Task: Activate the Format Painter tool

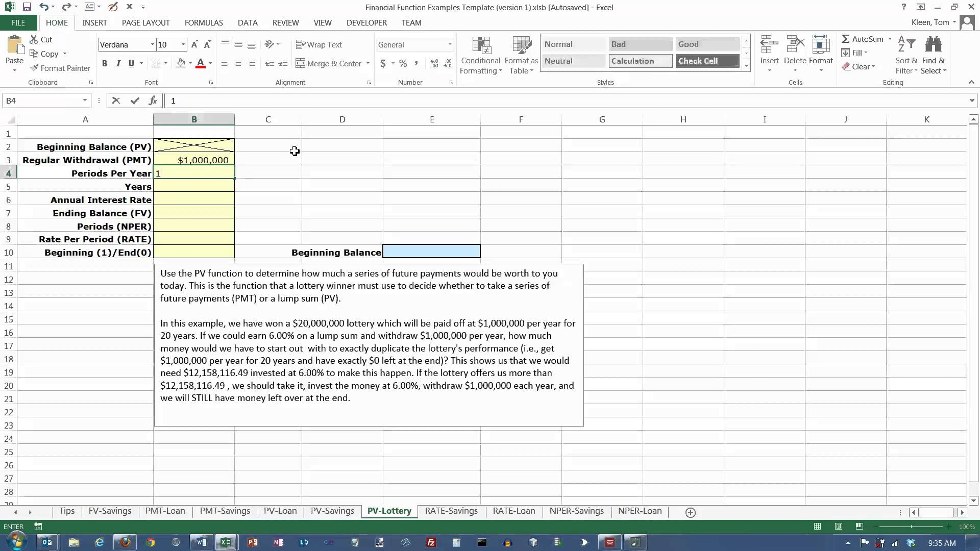Action: tap(60, 68)
